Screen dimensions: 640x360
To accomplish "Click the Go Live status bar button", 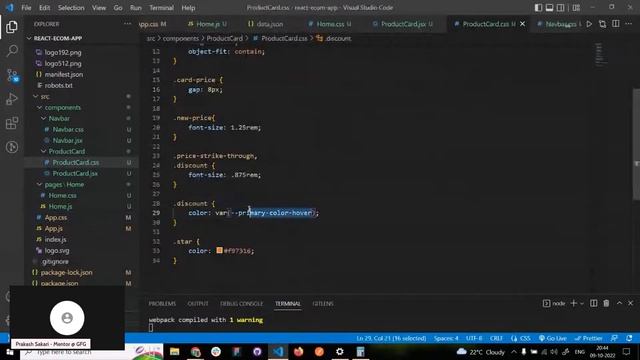I will pos(553,338).
